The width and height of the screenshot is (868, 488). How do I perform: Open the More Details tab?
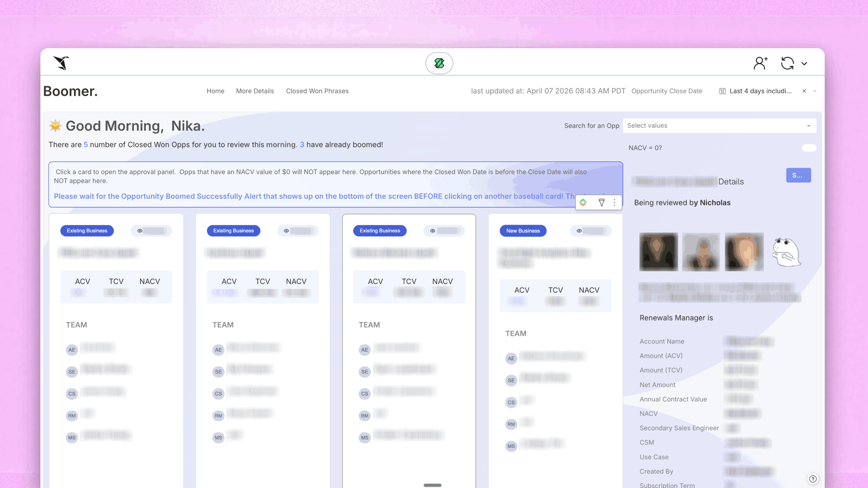click(x=255, y=91)
